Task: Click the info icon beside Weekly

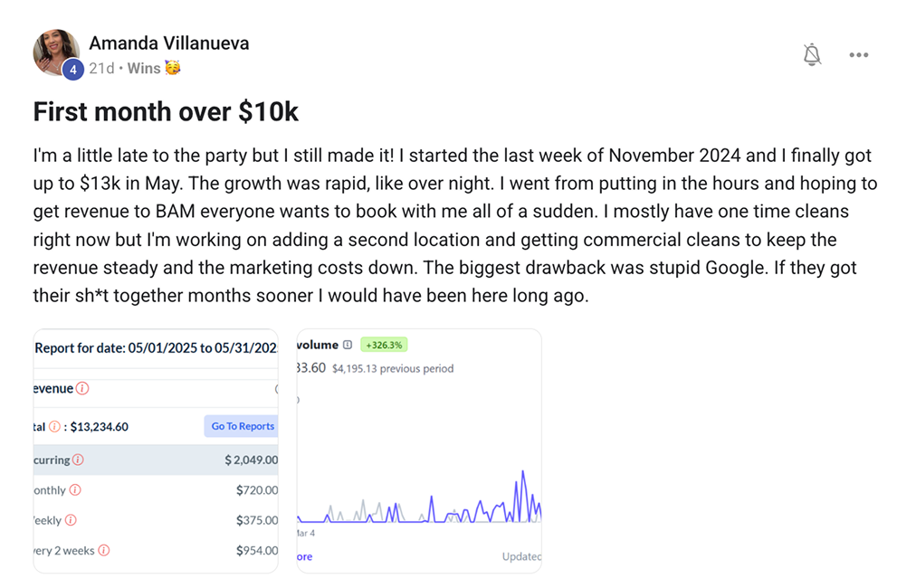Action: (71, 520)
